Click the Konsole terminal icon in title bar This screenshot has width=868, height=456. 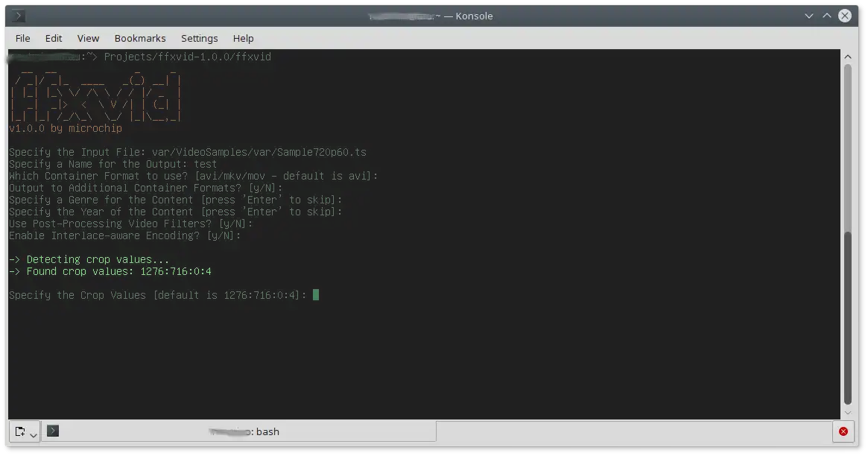coord(19,16)
